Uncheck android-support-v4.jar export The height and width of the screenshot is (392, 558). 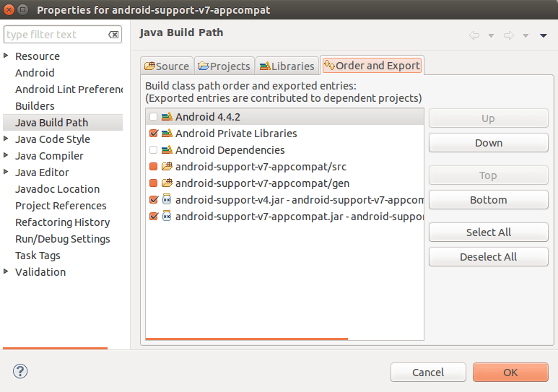pos(153,200)
